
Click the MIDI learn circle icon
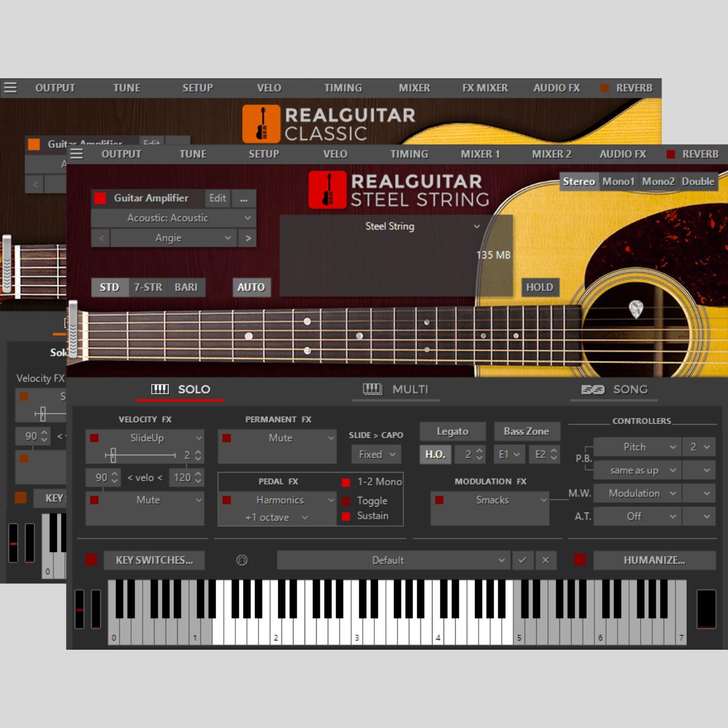tap(242, 560)
